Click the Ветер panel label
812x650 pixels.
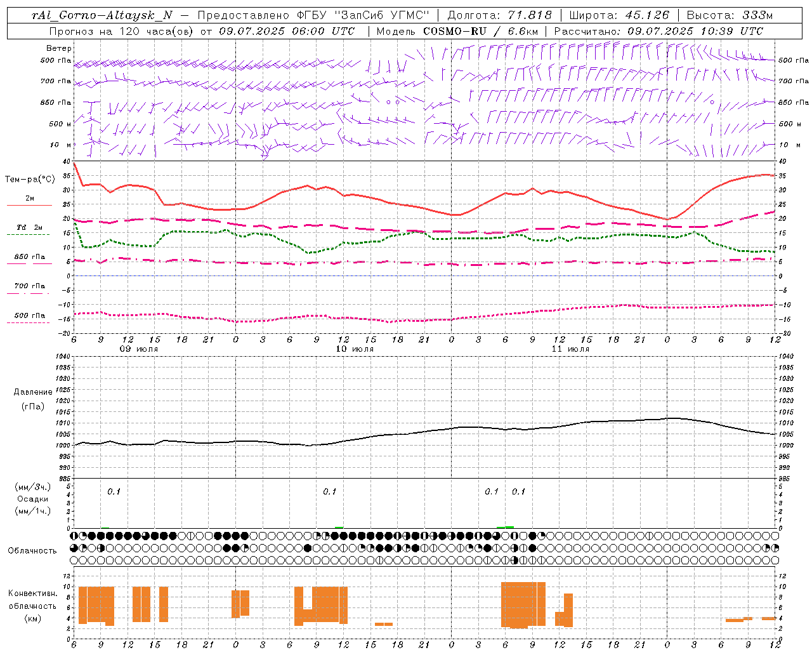[x=59, y=48]
